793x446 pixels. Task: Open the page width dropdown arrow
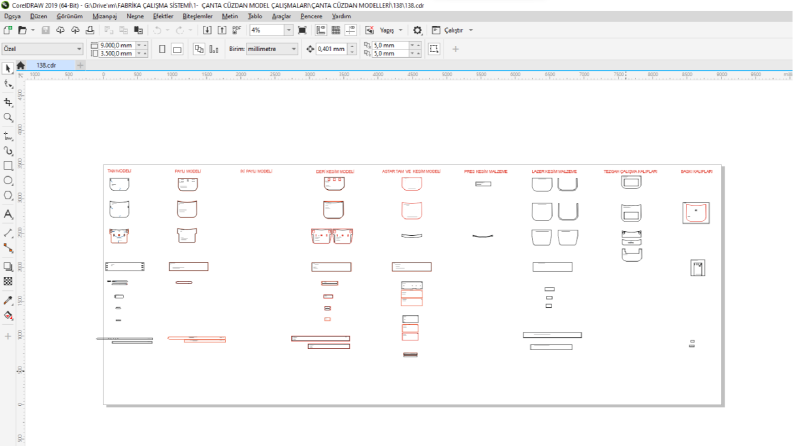(x=139, y=45)
